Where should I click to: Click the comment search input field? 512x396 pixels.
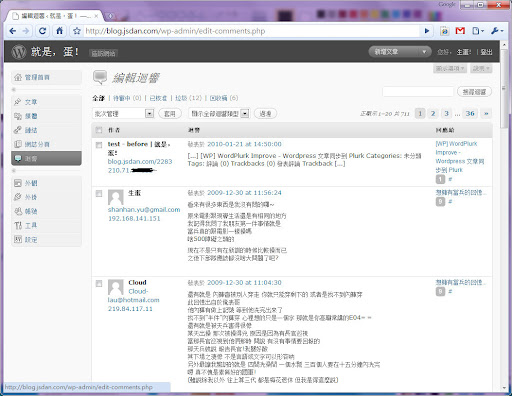pyautogui.click(x=418, y=91)
